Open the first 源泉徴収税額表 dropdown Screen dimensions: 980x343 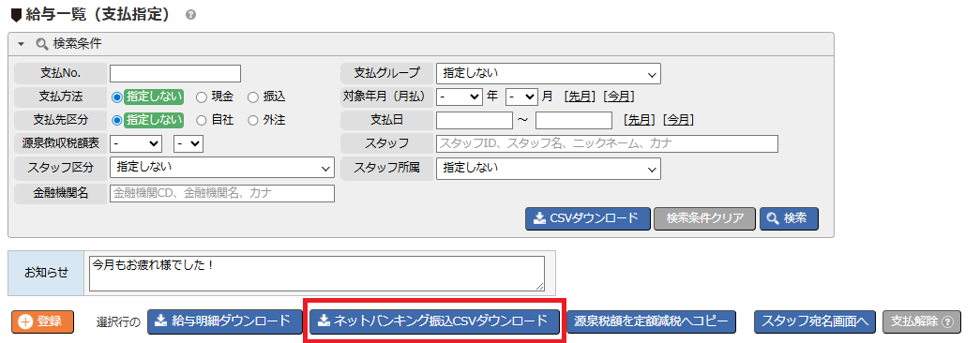pos(136,143)
